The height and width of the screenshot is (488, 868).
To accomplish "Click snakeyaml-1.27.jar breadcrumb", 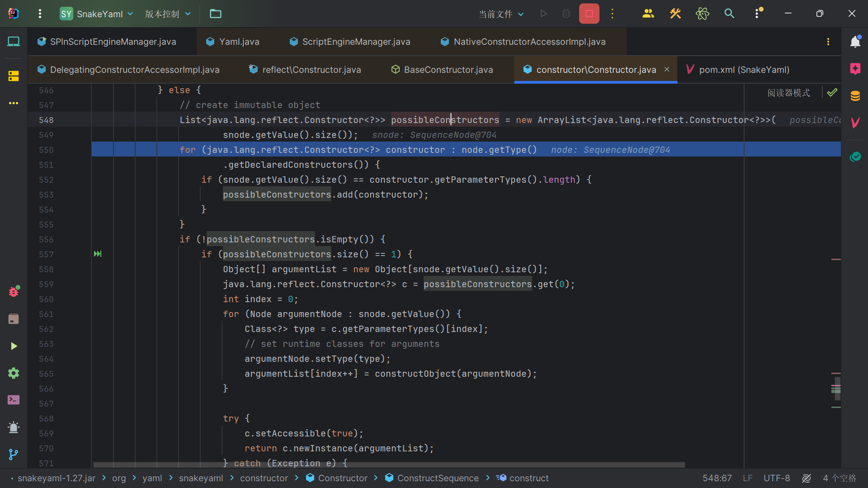I will tap(57, 478).
